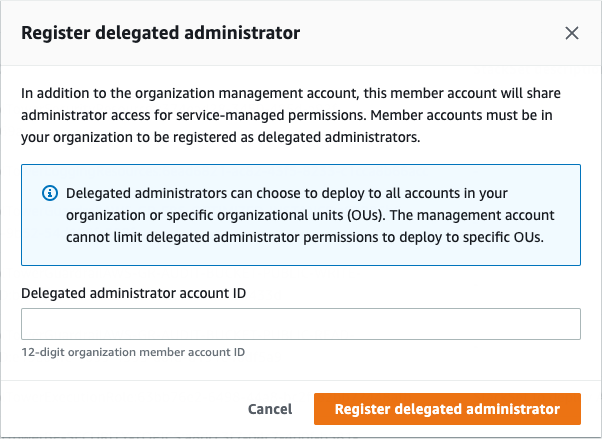Click empty footer space left of Cancel

pos(120,409)
